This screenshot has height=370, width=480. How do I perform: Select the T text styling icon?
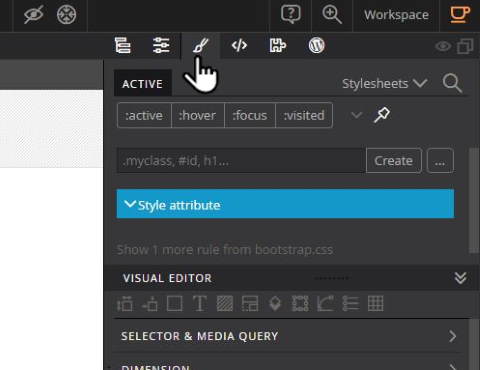coord(200,304)
